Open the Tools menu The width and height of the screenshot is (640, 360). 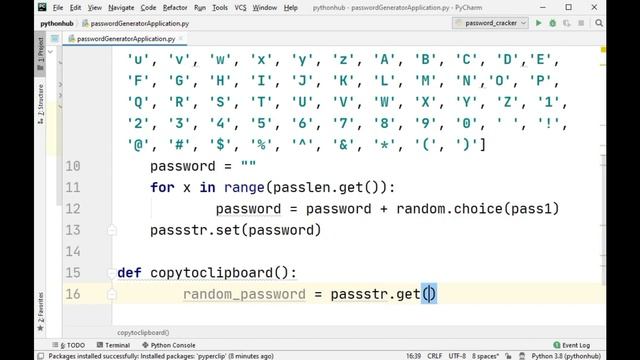(220, 7)
